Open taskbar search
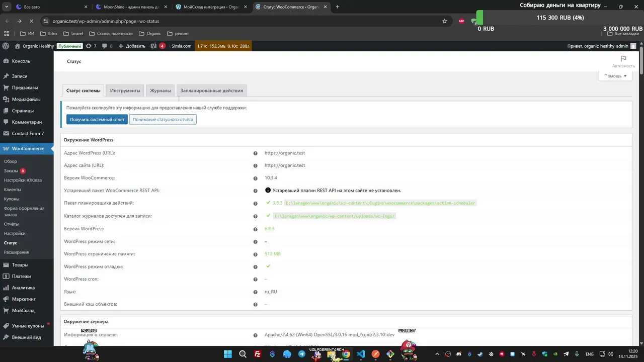Screen dimensions: 644x362 (x=243, y=354)
